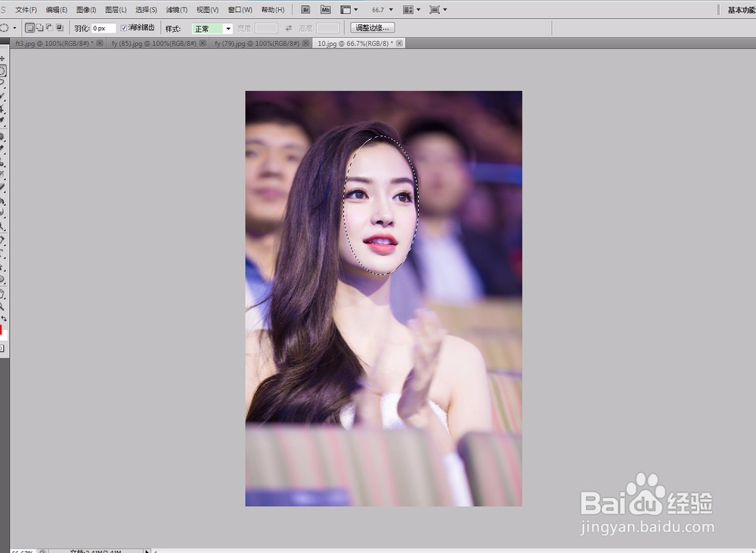
Task: Click the elliptical marquee tool preset icon
Action: (x=5, y=27)
